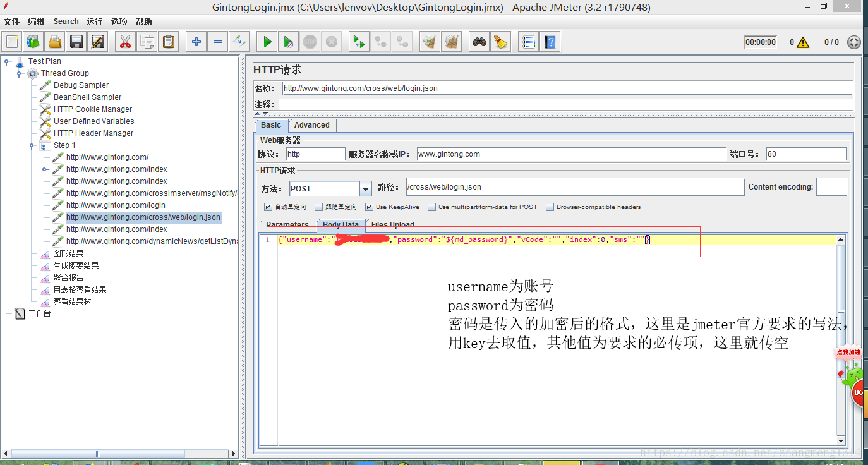This screenshot has height=465, width=868.
Task: Click the server name www.gintong.com field
Action: pyautogui.click(x=571, y=154)
